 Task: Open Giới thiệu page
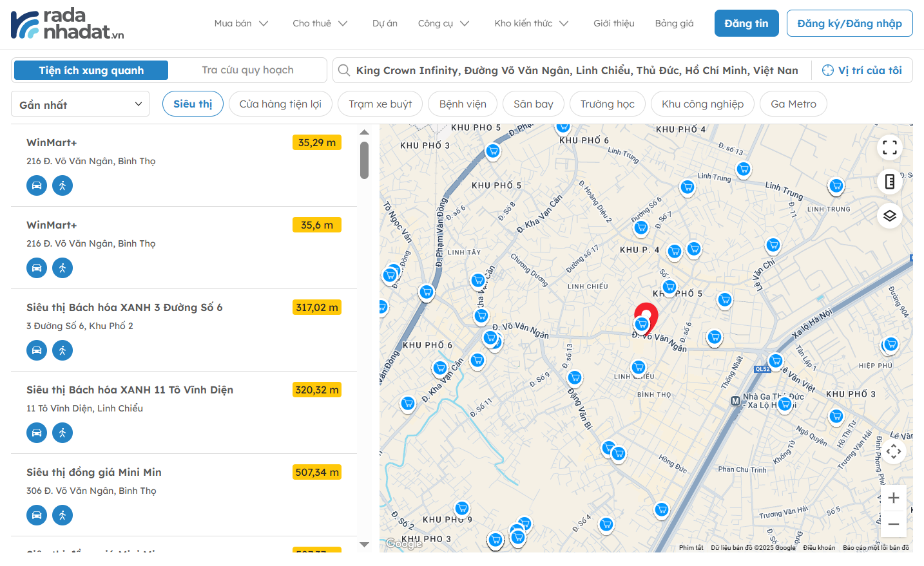click(614, 23)
